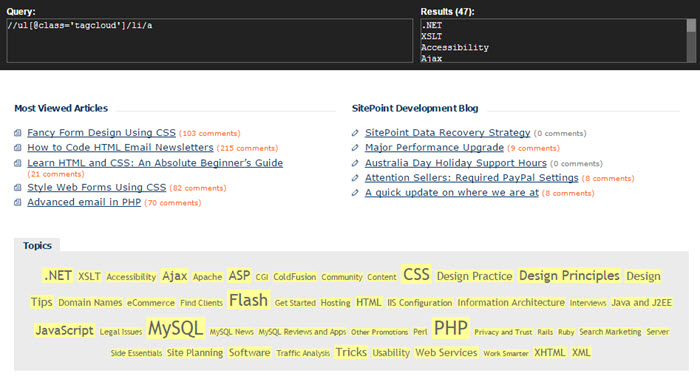Screen dimensions: 700x376
Task: Open Learn HTML and CSS Beginner's Guide
Action: pyautogui.click(x=155, y=163)
